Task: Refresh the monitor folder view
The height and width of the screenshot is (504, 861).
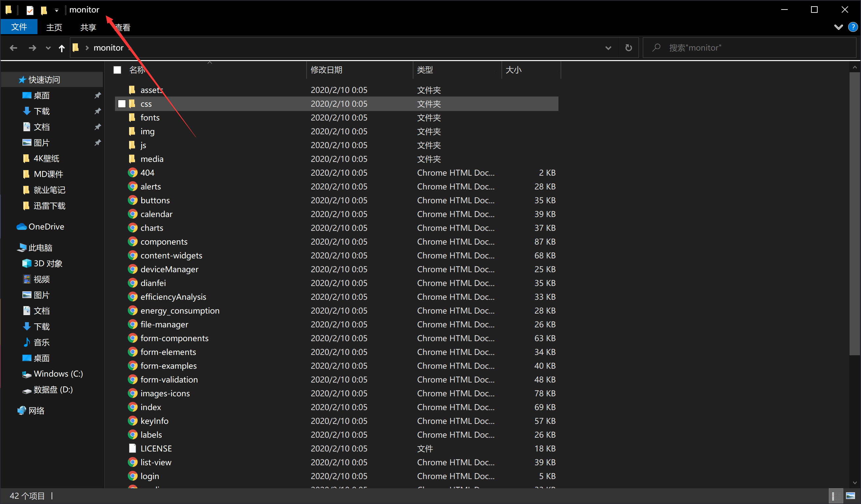Action: click(628, 48)
